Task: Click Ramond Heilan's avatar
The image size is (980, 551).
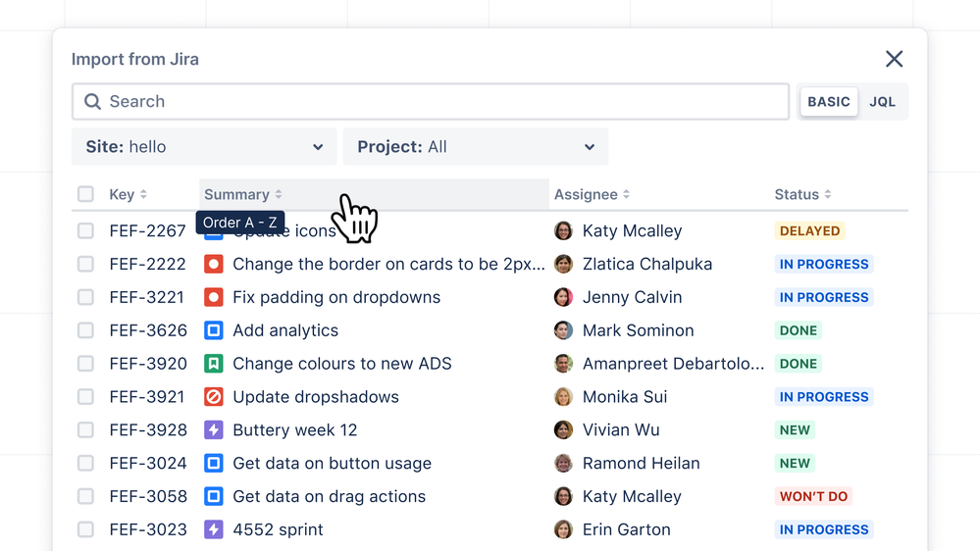Action: (563, 463)
